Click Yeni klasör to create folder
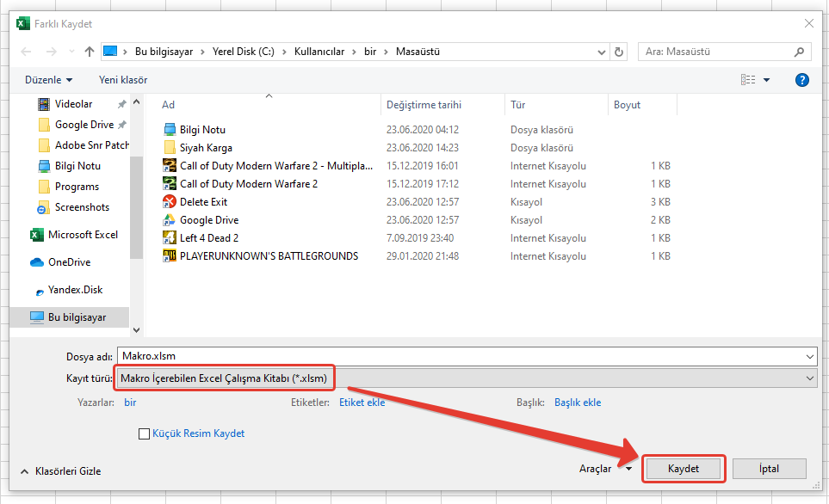Viewport: 829px width, 504px height. coord(123,80)
